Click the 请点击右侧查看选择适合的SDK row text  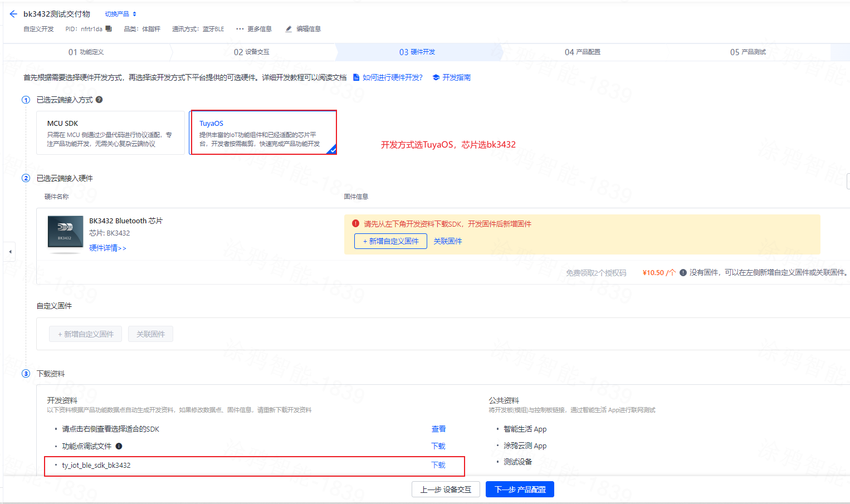point(110,429)
